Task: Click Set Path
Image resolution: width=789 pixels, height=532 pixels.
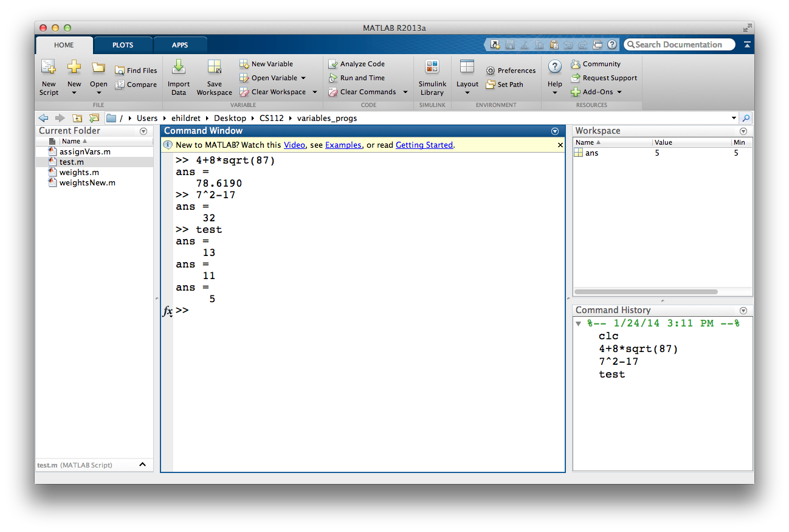Action: (505, 85)
